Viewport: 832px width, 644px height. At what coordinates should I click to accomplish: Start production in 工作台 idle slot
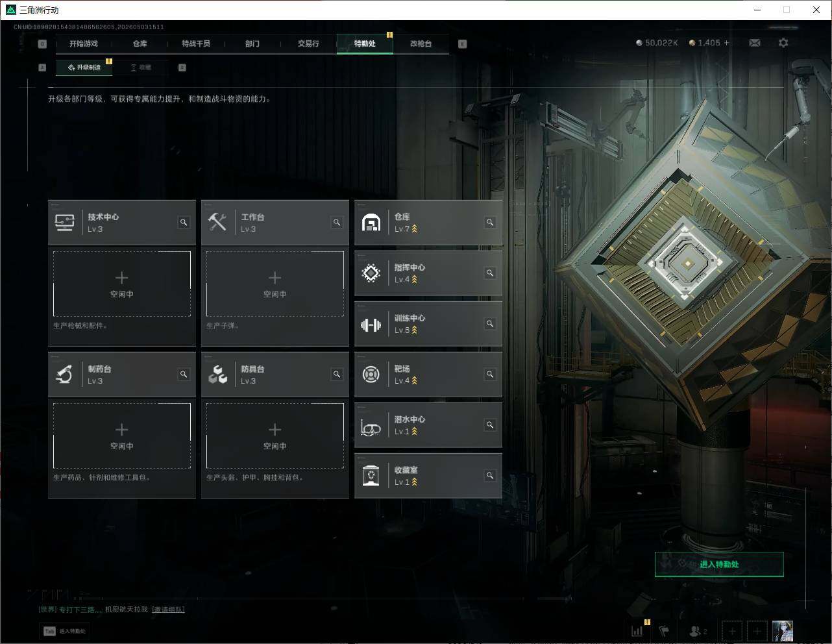click(275, 284)
